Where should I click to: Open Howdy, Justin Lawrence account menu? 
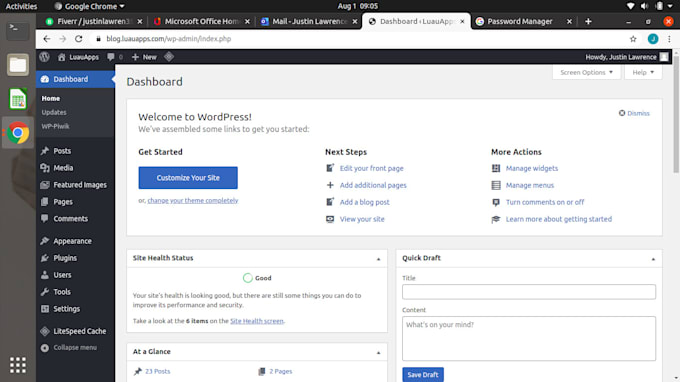[x=621, y=57]
